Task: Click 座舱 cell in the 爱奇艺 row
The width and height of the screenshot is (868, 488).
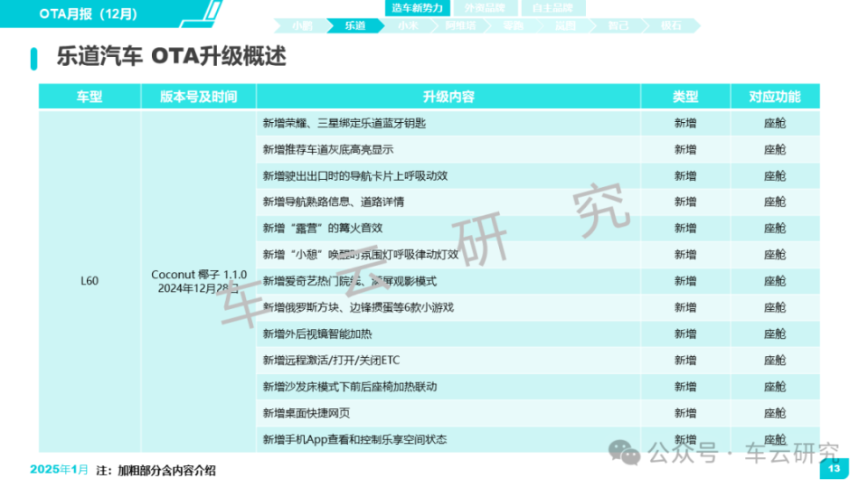Action: 775,281
